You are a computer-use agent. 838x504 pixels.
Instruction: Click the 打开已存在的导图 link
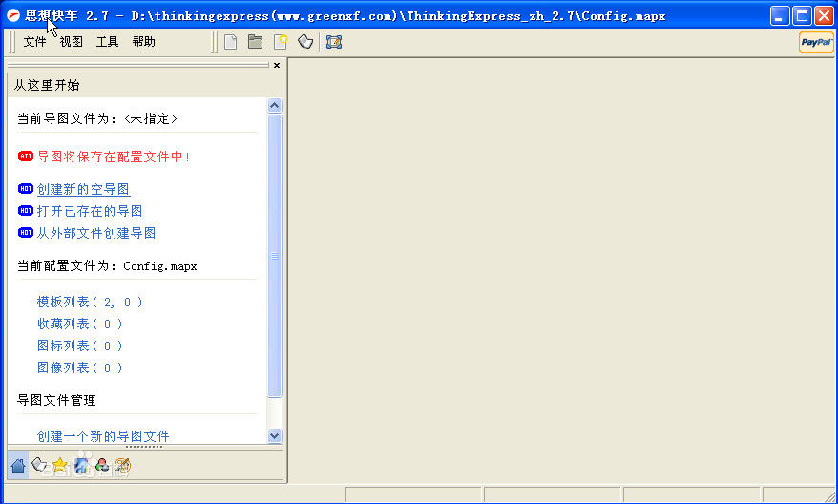coord(90,211)
